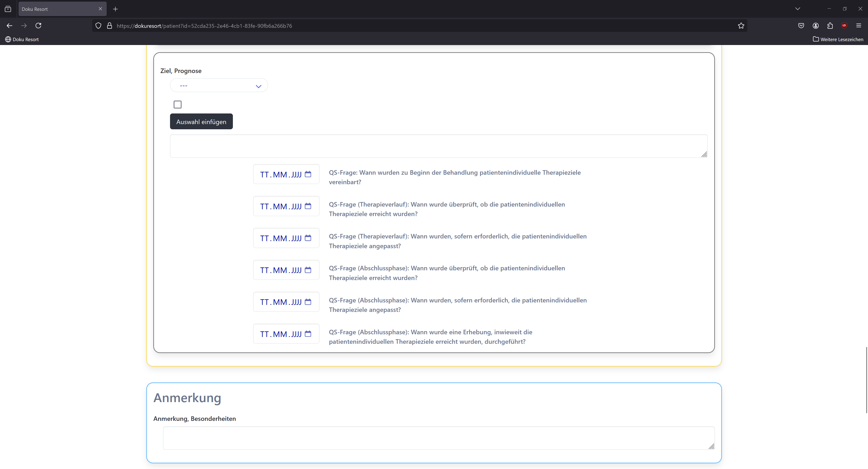
Task: Bookmark this page with the star icon
Action: 741,26
